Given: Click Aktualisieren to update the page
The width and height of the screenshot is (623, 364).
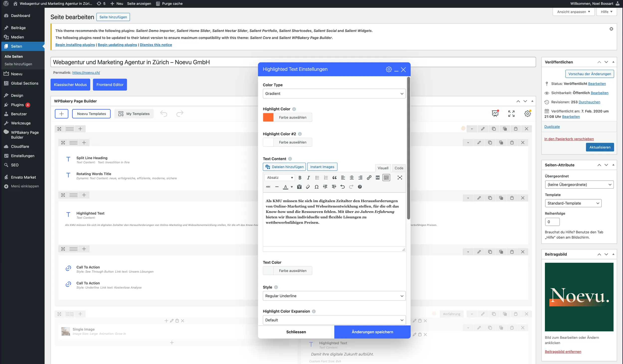Looking at the screenshot, I should [600, 147].
